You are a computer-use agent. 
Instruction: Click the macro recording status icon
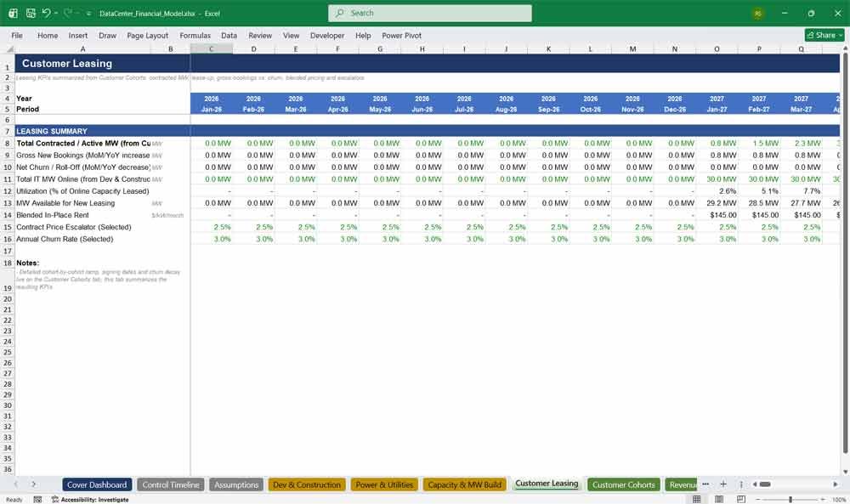click(x=37, y=499)
